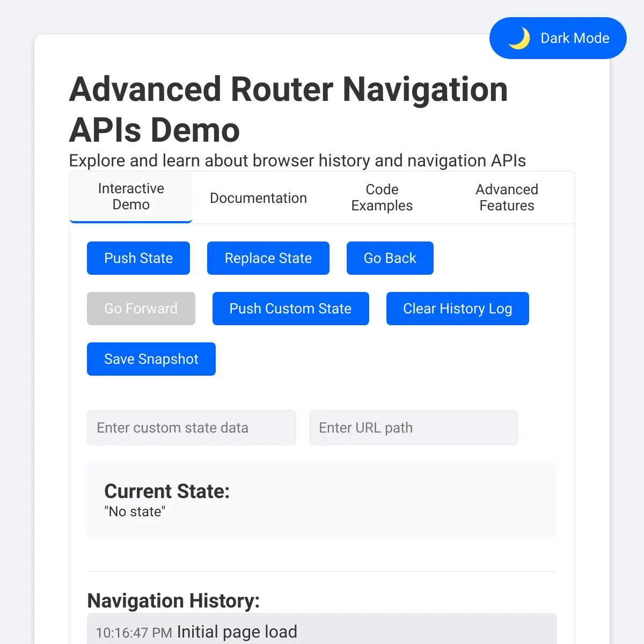Open the Code Examples tab
644x644 pixels.
coord(382,197)
